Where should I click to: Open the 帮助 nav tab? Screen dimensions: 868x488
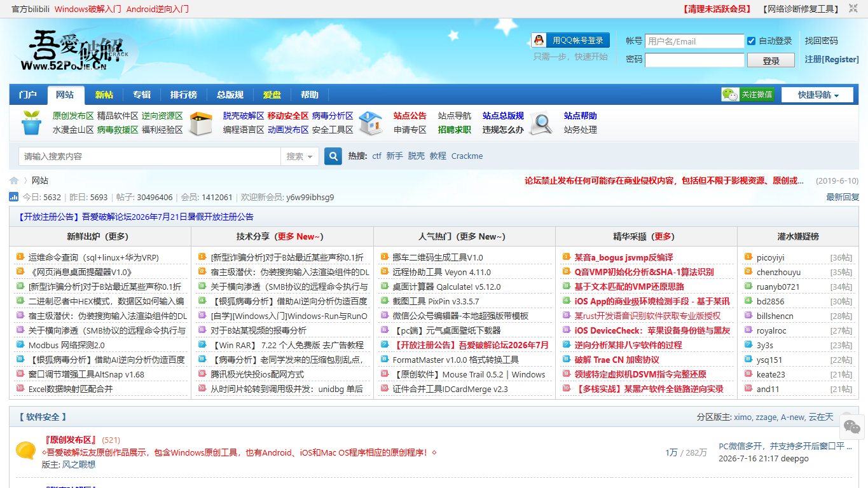[x=310, y=95]
